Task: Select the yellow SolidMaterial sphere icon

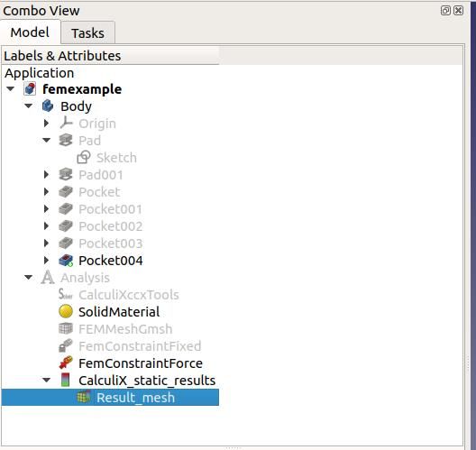Action: 66,311
